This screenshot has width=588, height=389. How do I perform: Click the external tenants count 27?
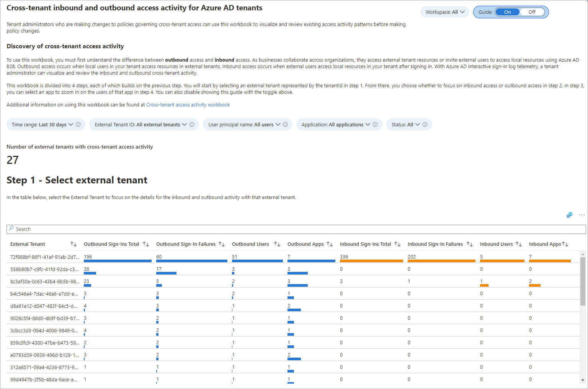13,160
